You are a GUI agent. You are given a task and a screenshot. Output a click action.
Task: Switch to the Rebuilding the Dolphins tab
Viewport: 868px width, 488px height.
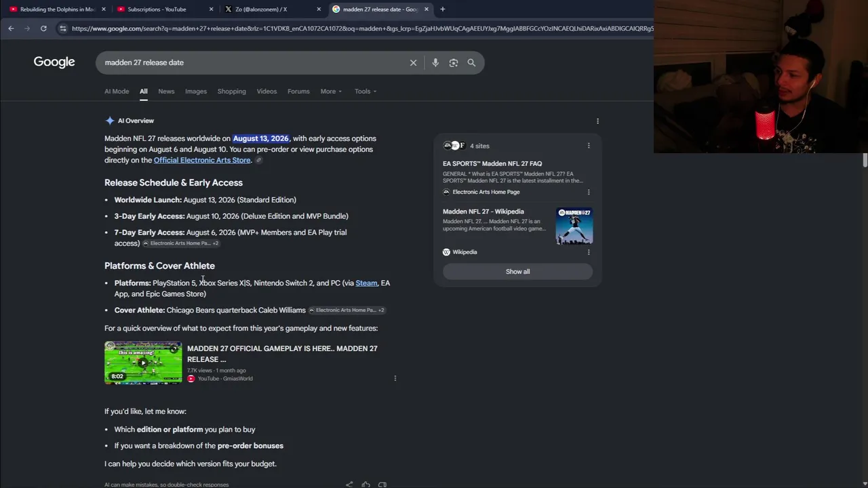[x=57, y=9]
